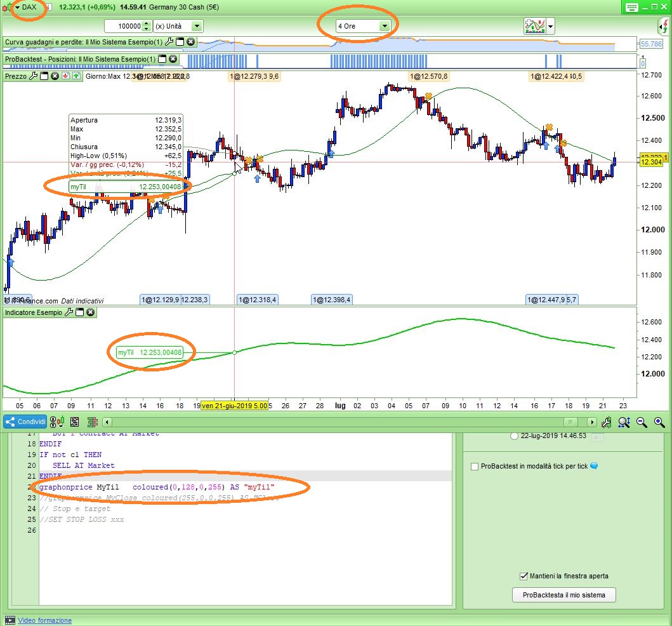
Task: Click the side panel toggle icon at right edge
Action: 663,26
